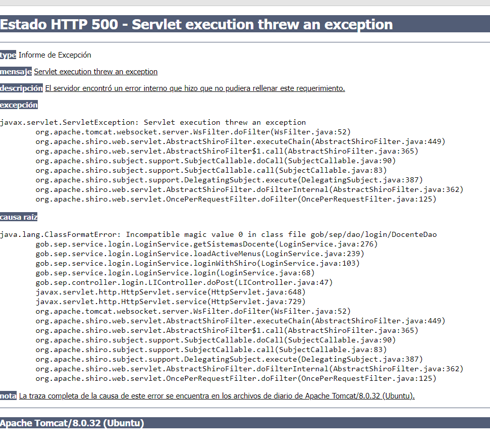Image resolution: width=490 pixels, height=448 pixels.
Task: Select the OncePerRequestFilter.doFilter line in the causa raíz trace
Action: [236, 378]
